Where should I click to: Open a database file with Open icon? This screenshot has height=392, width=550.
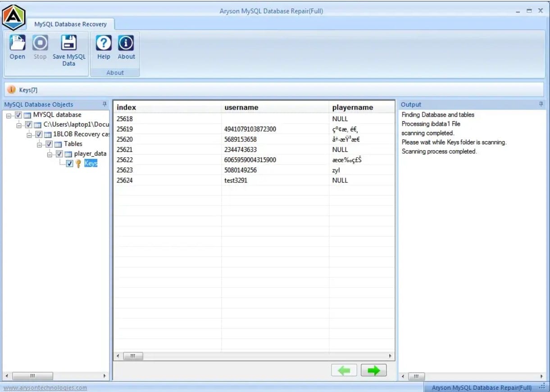(17, 43)
